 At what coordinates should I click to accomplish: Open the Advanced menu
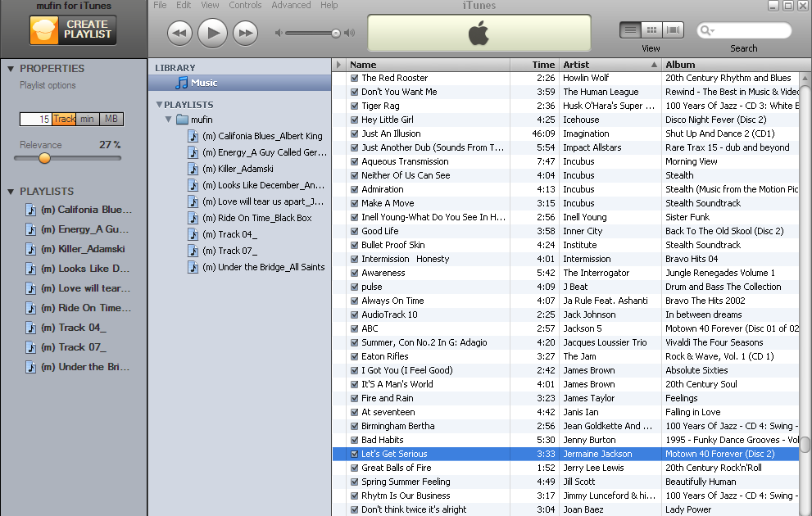coord(291,5)
